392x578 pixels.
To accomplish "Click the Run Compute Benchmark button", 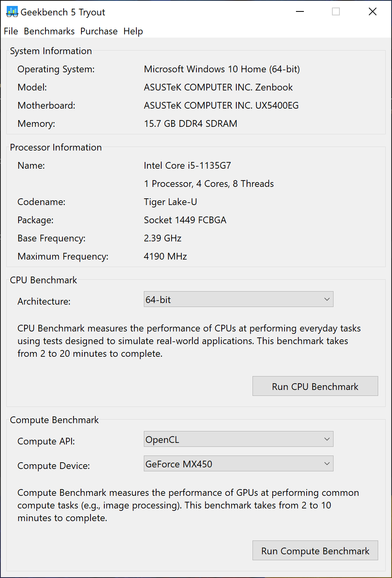I will pos(315,550).
